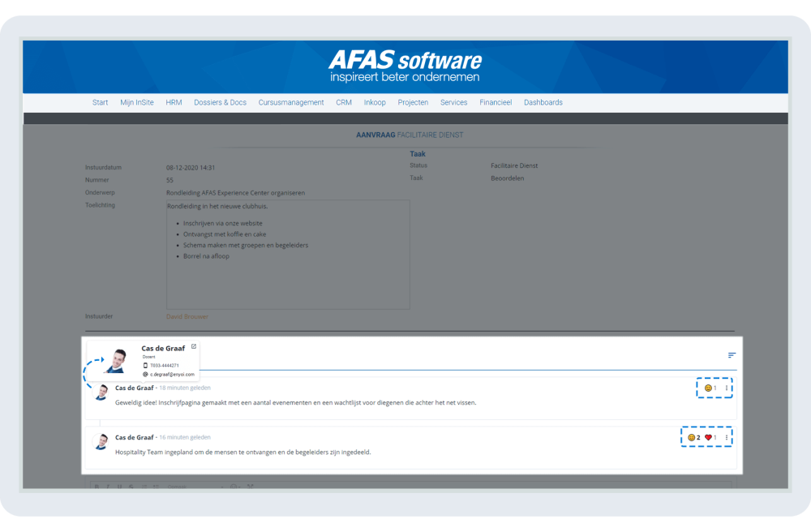The height and width of the screenshot is (532, 811).
Task: Click the 'Instuurder' field label
Action: [x=99, y=316]
